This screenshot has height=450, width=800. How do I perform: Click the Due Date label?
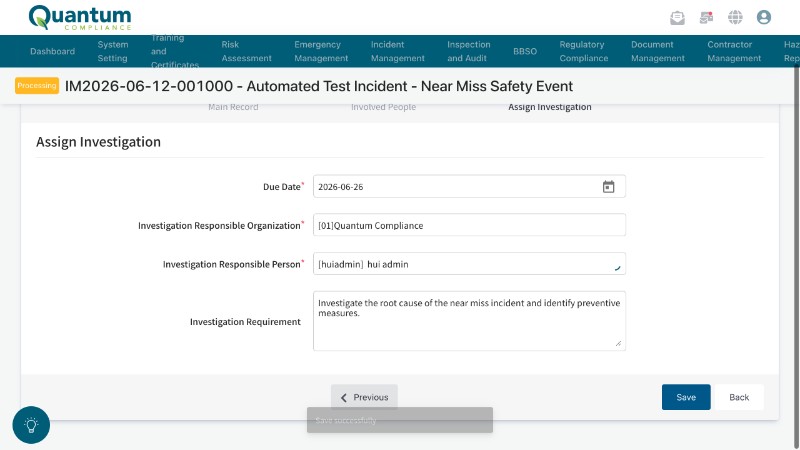pos(282,187)
